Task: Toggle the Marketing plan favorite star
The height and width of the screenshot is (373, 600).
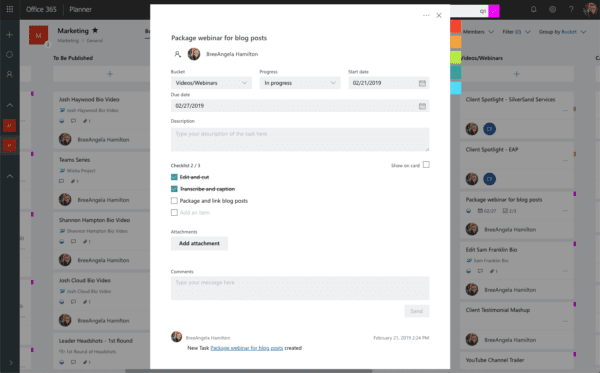Action: [x=95, y=30]
